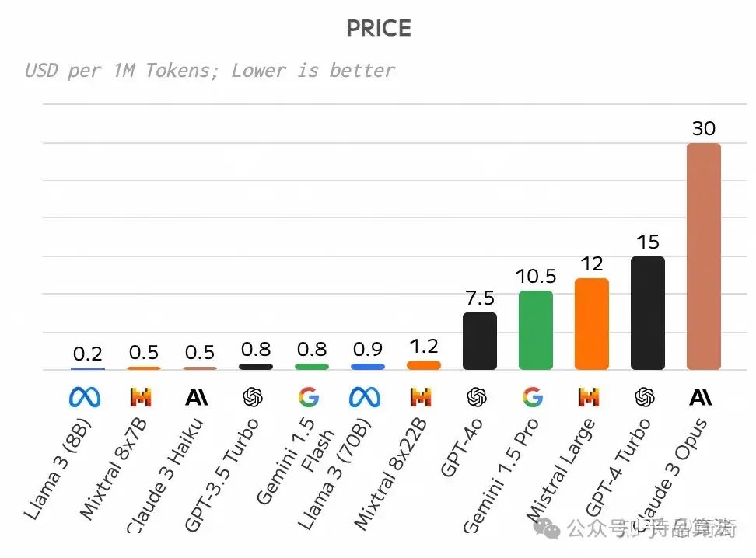Select the Anthropic logo for Claude 3 Opus
This screenshot has height=558, width=756.
[x=701, y=398]
